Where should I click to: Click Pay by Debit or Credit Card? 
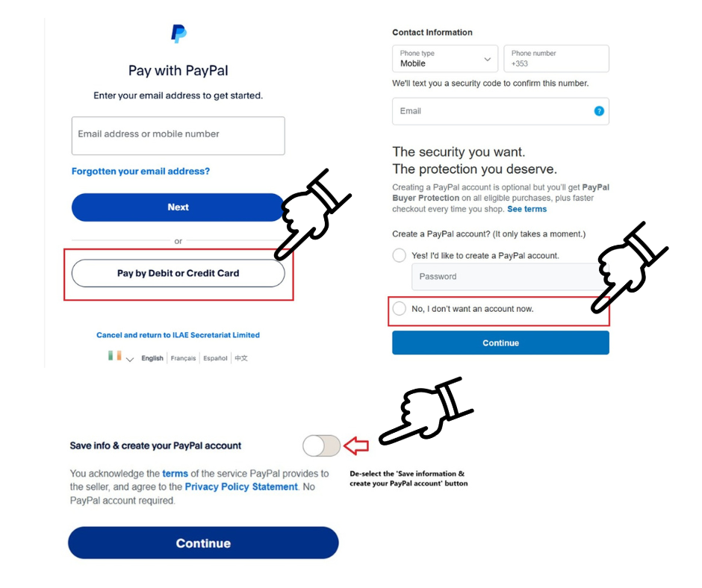click(178, 273)
